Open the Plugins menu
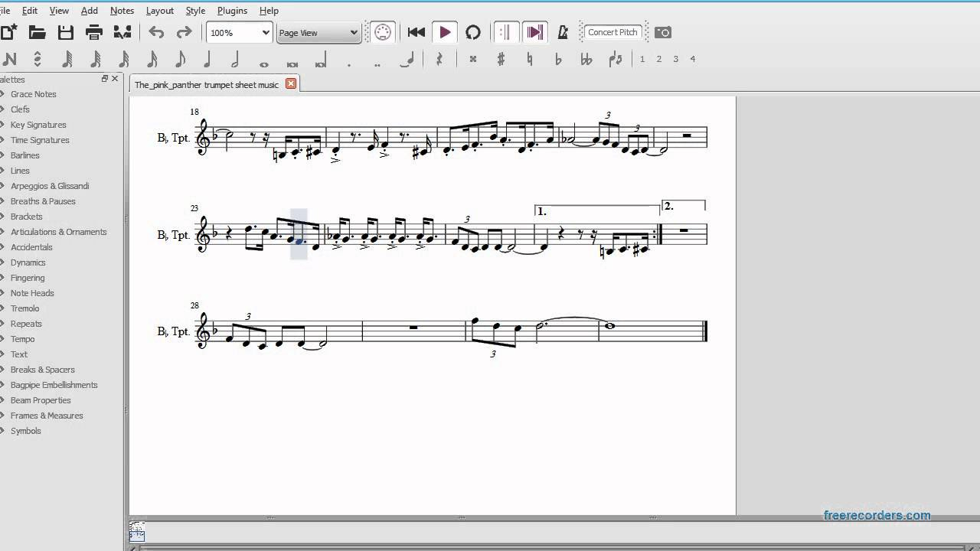This screenshot has height=551, width=980. tap(232, 11)
